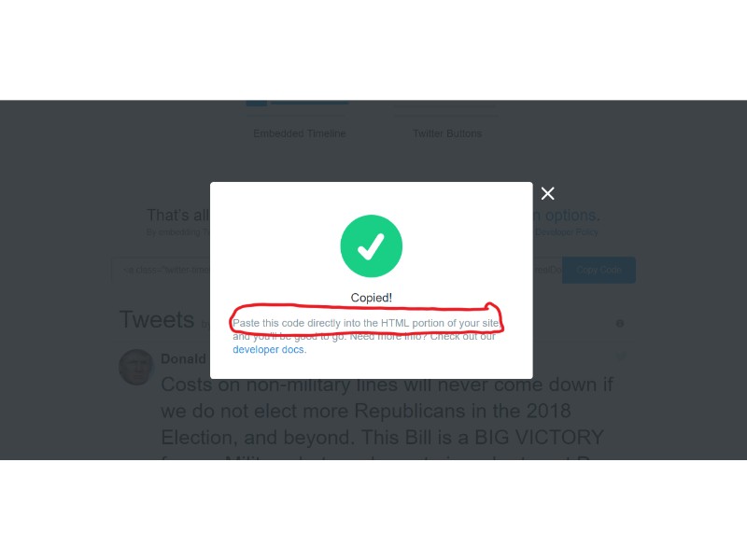Open the customization options link
Screen dimensions: 747x560
point(566,216)
